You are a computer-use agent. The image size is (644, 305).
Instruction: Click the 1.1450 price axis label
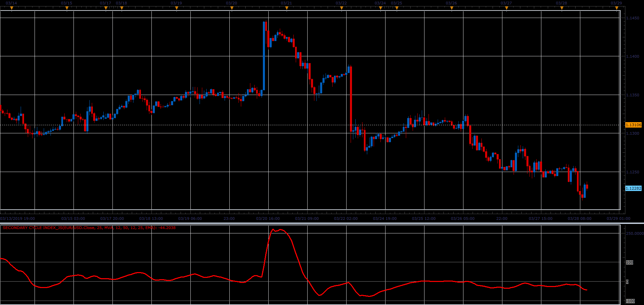[632, 18]
